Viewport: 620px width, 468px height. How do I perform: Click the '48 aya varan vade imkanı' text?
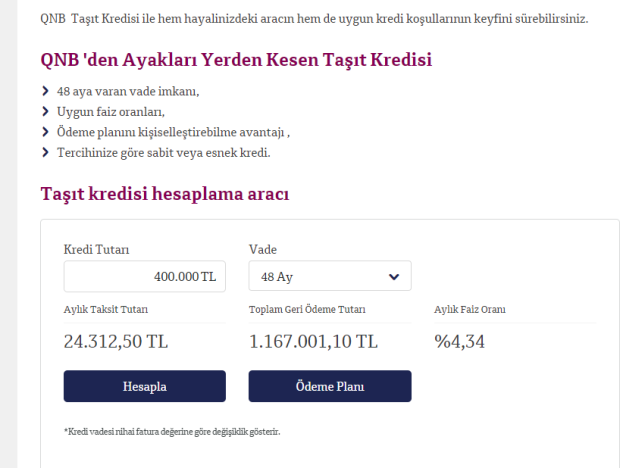click(x=128, y=91)
